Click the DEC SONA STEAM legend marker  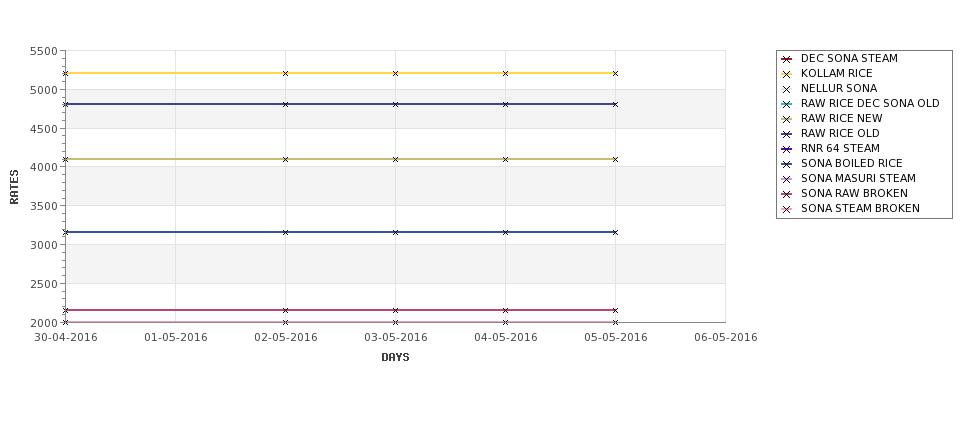point(787,59)
